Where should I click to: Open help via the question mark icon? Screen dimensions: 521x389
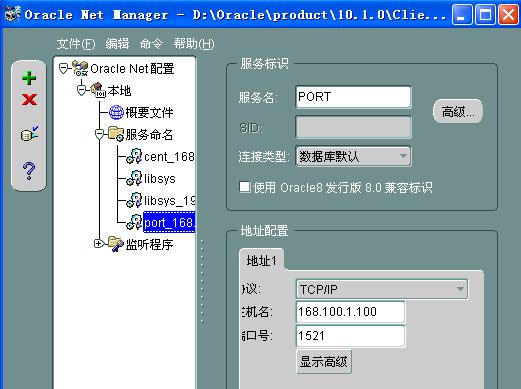(29, 171)
